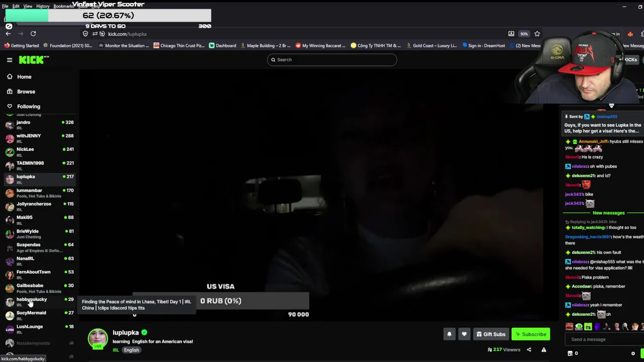Viewport: 644px width, 362px height.
Task: Click the Send a message field
Action: [x=604, y=339]
